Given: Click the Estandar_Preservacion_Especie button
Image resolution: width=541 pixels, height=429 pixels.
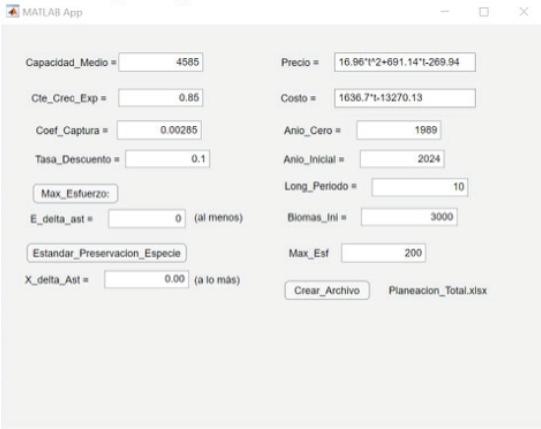Looking at the screenshot, I should pos(107,253).
